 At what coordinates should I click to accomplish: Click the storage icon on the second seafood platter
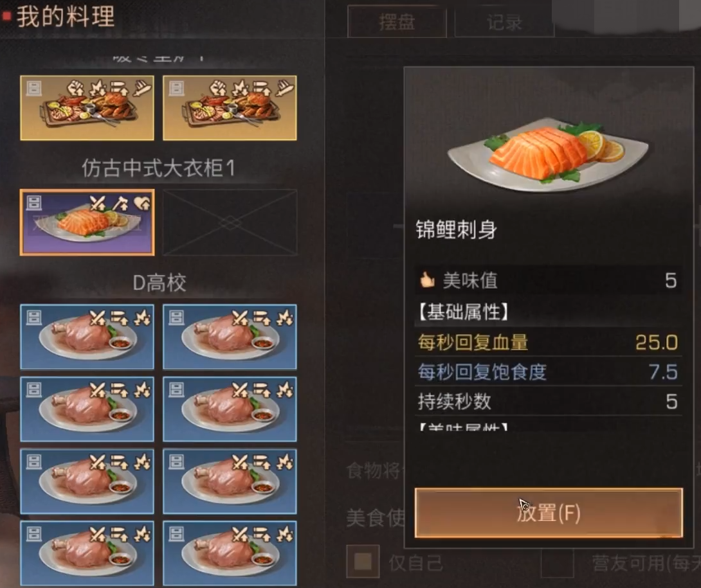[x=176, y=88]
